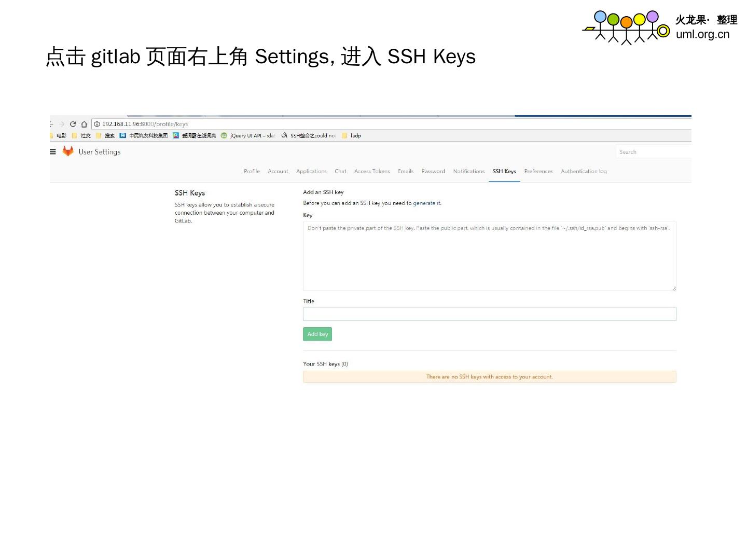This screenshot has width=747, height=560.
Task: Switch to the Access Tokens tab
Action: (372, 172)
